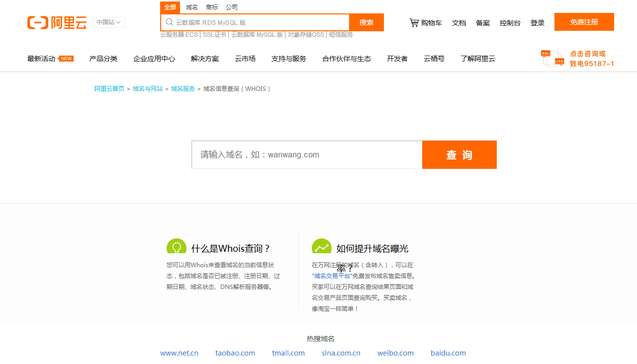This screenshot has width=637, height=364.
Task: Click the chat bubbles consultation icon
Action: click(552, 58)
